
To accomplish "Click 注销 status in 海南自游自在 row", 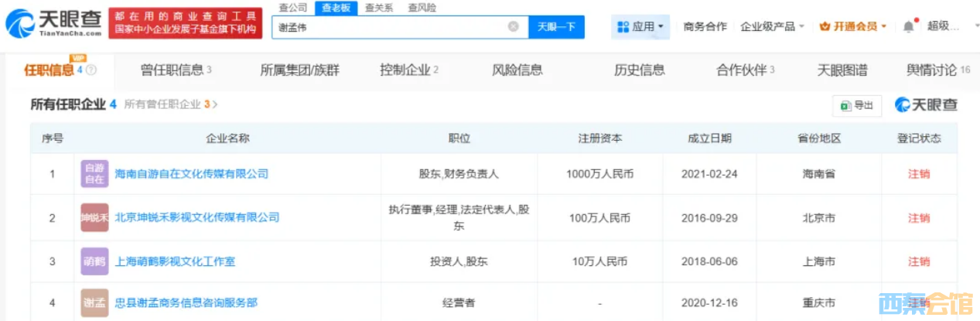I will [x=919, y=174].
